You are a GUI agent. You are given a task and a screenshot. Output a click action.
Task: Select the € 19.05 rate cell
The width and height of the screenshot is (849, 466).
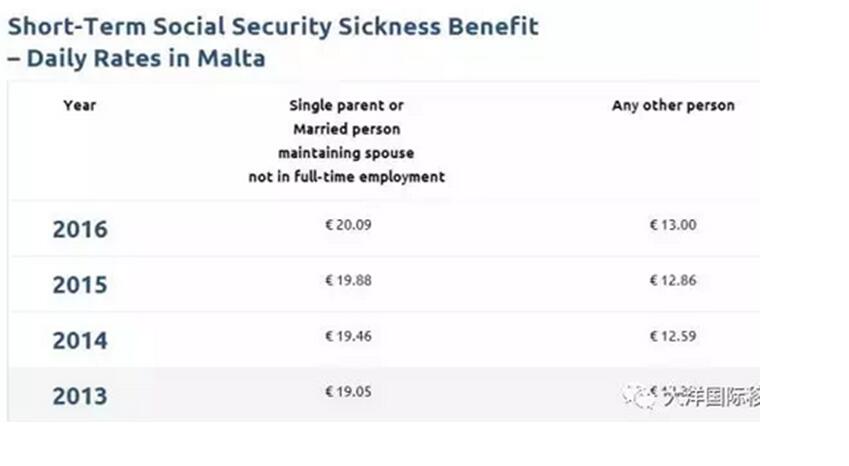348,392
